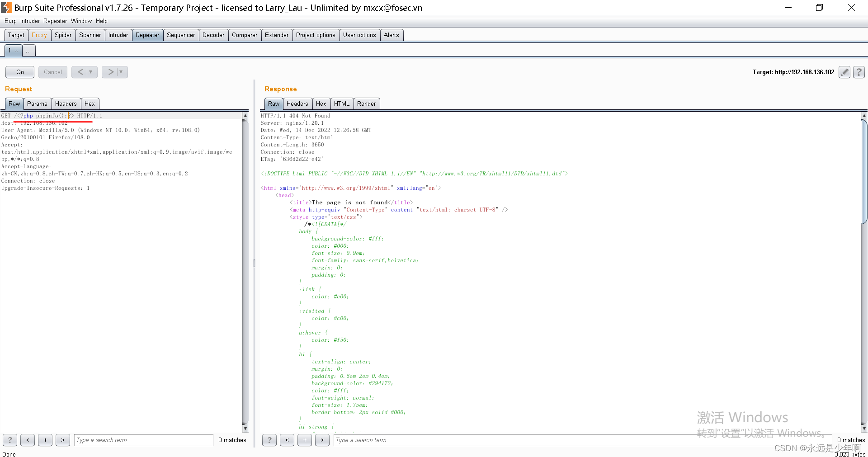Open the Spider tab
The height and width of the screenshot is (457, 868).
tap(63, 35)
